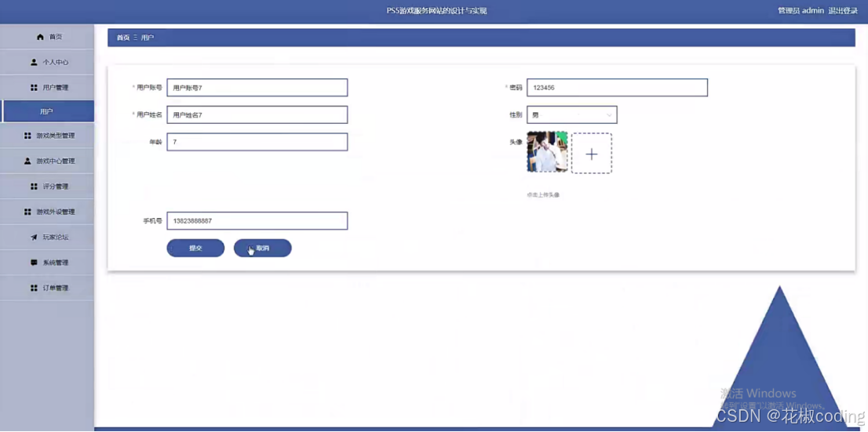The image size is (868, 432).
Task: Open the 性别 gender dropdown
Action: (x=572, y=115)
